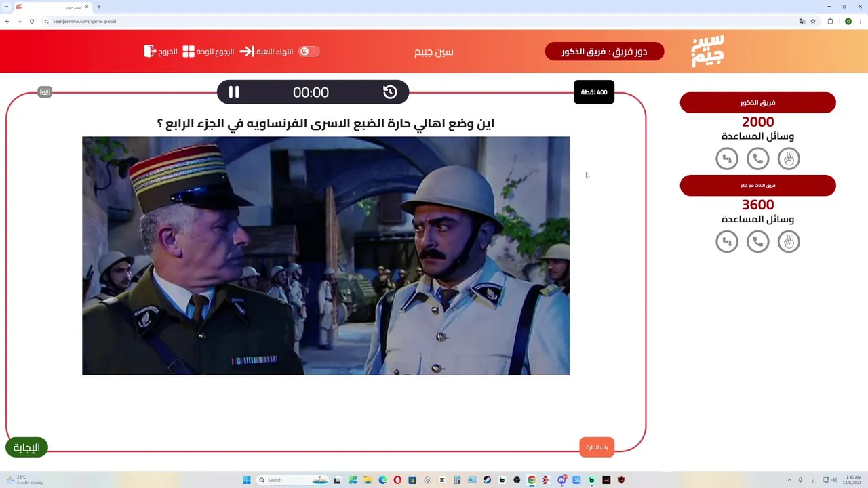Show hidden system tray icons
The height and width of the screenshot is (488, 868).
(x=789, y=480)
